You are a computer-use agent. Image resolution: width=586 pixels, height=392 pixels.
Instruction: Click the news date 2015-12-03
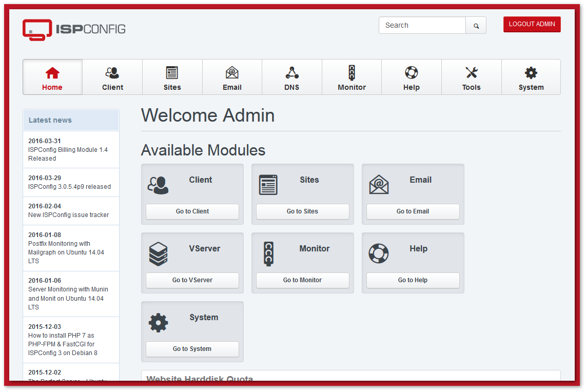[45, 327]
